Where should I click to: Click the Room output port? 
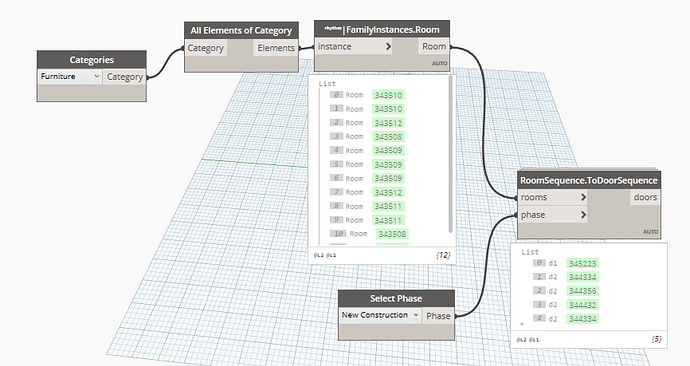(x=434, y=46)
